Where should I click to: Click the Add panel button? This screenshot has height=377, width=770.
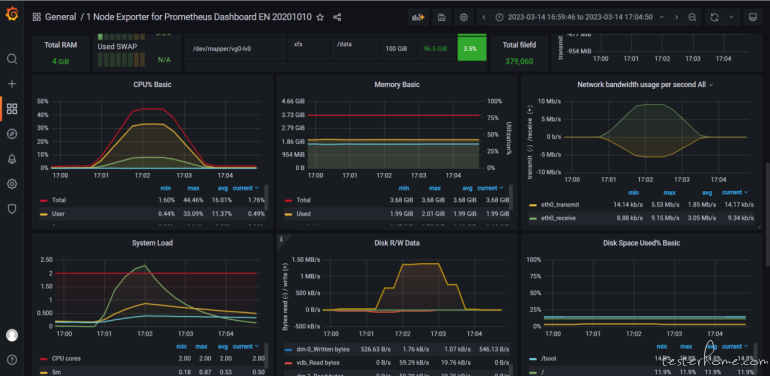point(418,17)
